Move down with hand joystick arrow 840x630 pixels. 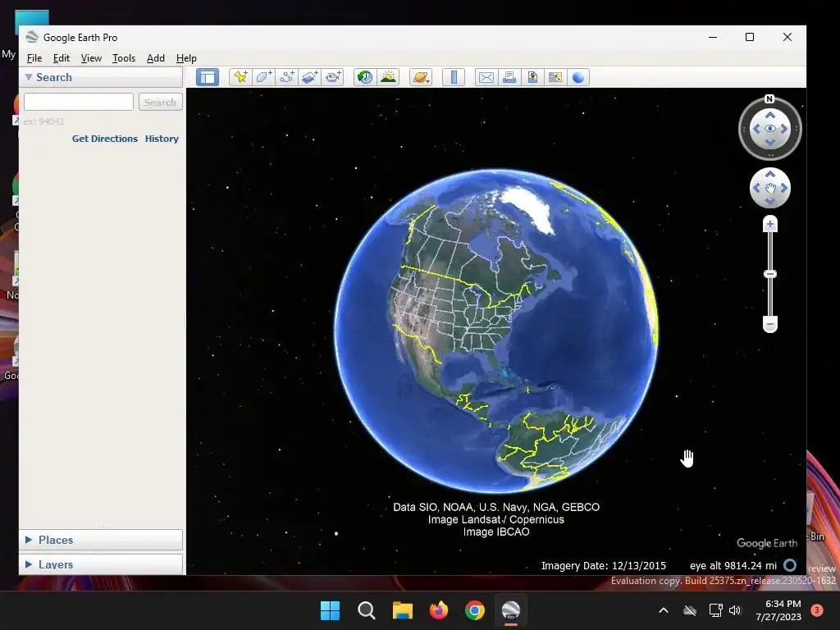pyautogui.click(x=769, y=202)
